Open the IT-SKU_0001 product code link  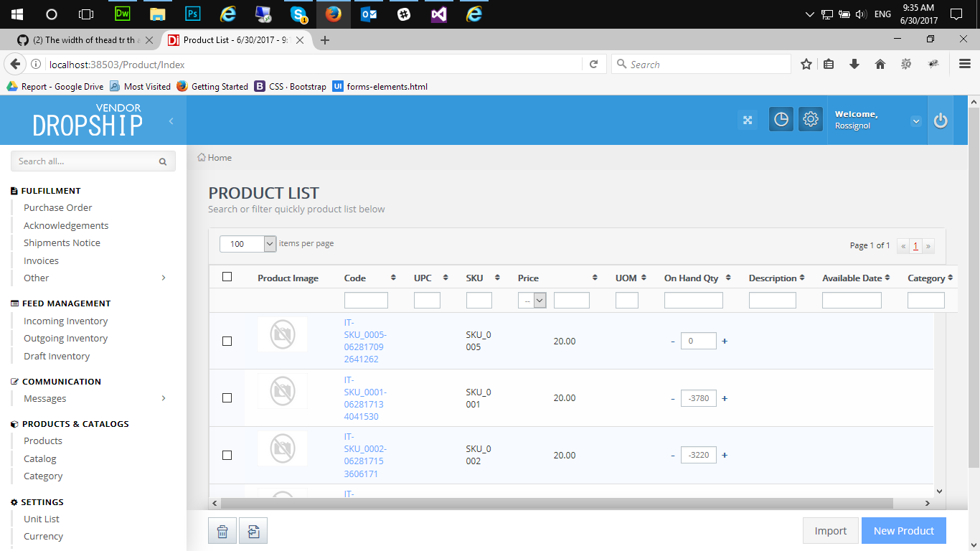(365, 398)
